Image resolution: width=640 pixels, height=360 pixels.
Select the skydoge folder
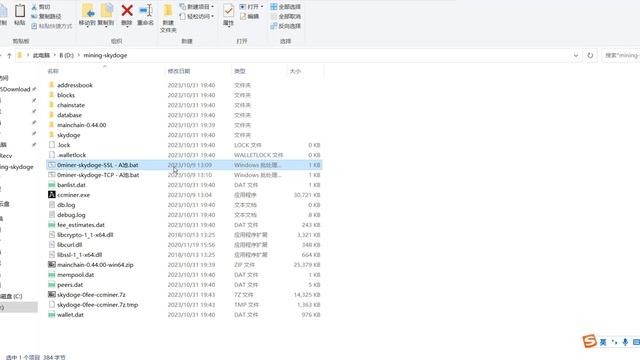(x=184, y=135)
